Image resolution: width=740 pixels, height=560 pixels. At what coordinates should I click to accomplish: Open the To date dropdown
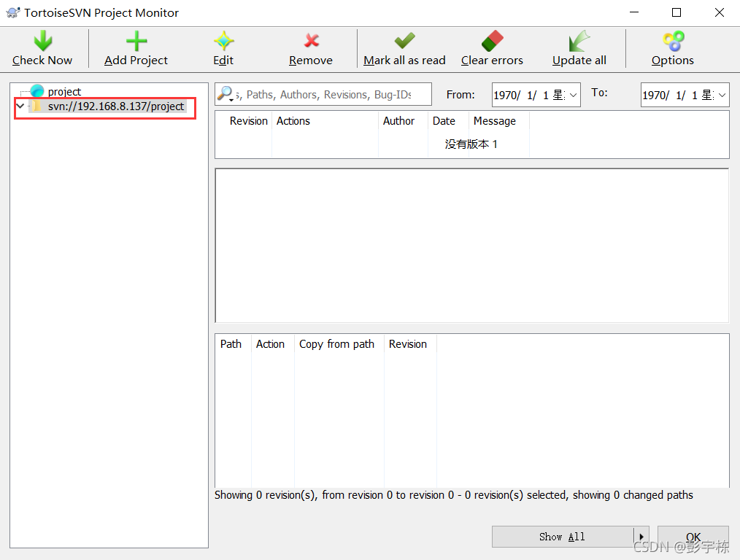pos(722,96)
